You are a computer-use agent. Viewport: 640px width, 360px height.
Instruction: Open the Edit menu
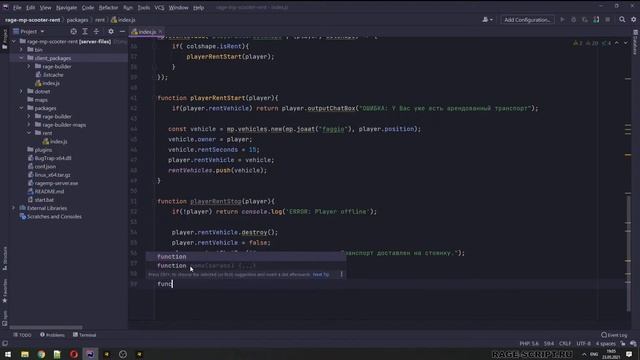pos(31,7)
